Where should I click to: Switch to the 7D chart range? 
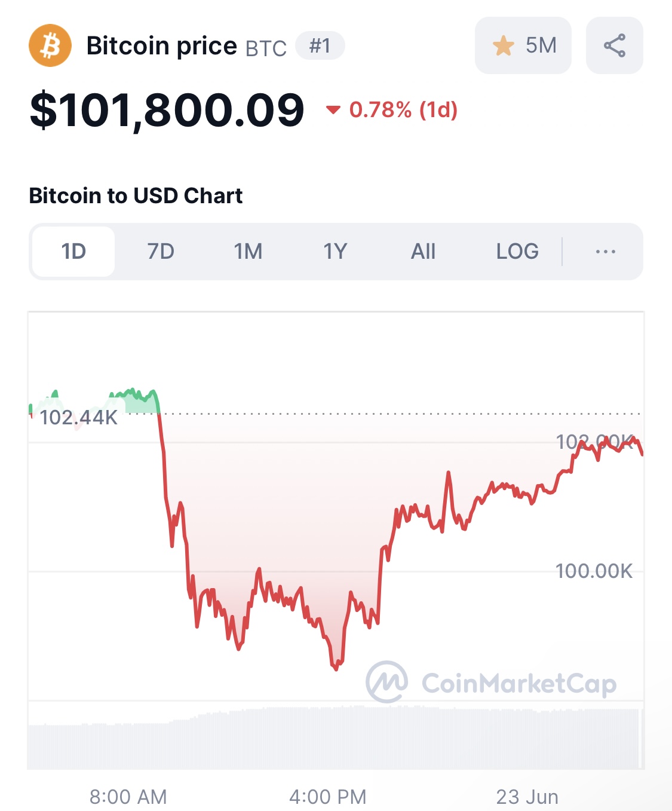point(161,252)
